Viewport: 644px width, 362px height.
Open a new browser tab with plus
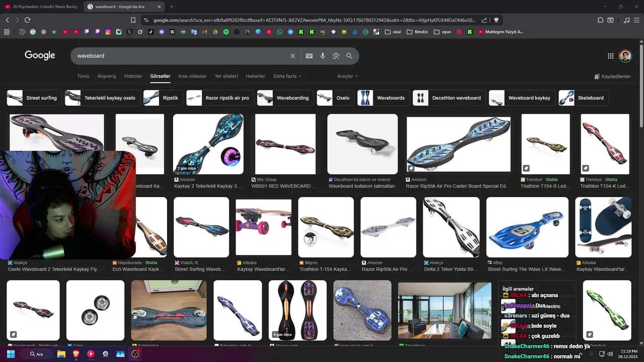(172, 7)
